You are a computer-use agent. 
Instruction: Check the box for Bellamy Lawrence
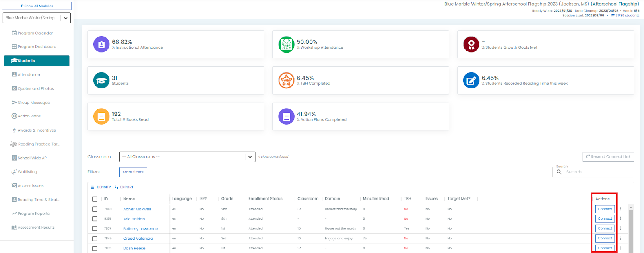tap(95, 228)
